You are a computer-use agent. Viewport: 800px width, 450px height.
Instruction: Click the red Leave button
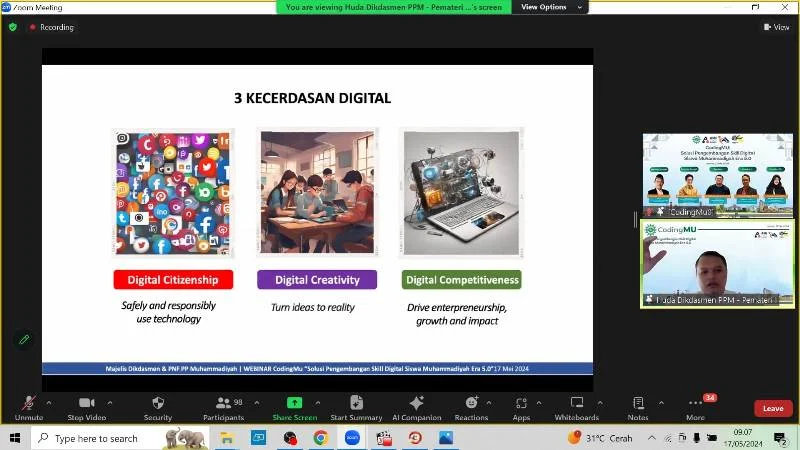click(x=773, y=408)
